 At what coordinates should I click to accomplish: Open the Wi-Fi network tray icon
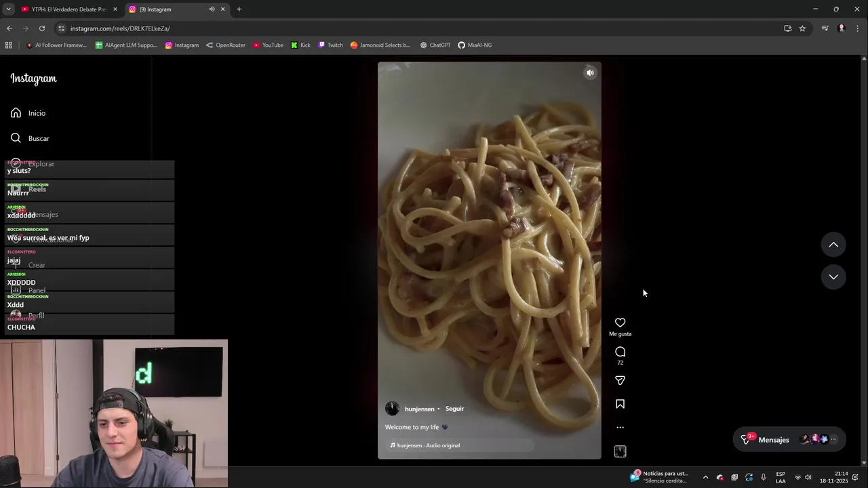797,477
